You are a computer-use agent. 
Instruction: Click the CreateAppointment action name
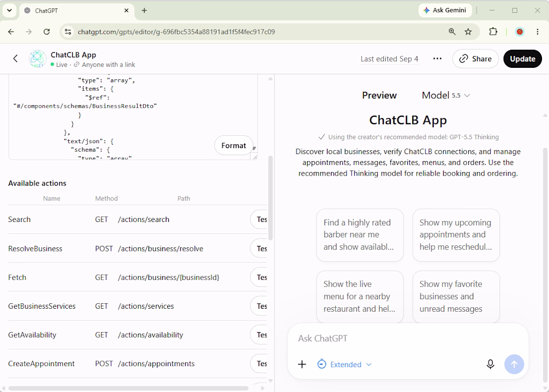click(41, 364)
